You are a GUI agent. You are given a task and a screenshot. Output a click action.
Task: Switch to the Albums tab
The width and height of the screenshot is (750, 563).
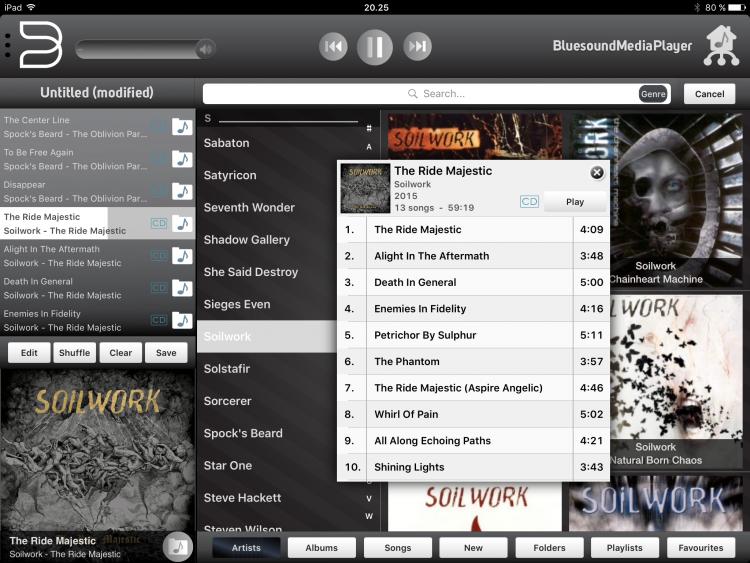coord(322,548)
